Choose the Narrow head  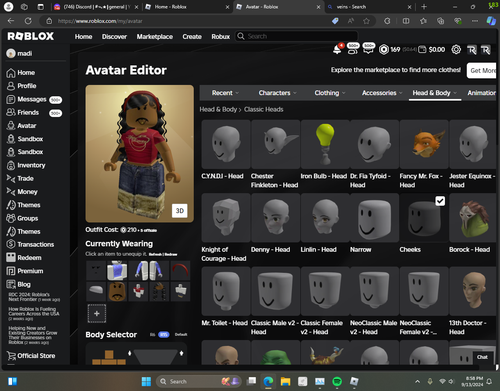(374, 218)
